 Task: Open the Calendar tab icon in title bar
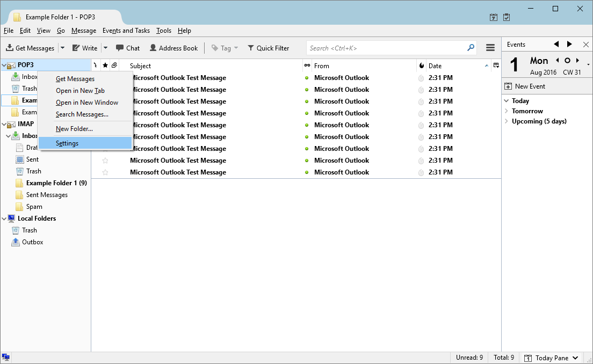coord(494,17)
